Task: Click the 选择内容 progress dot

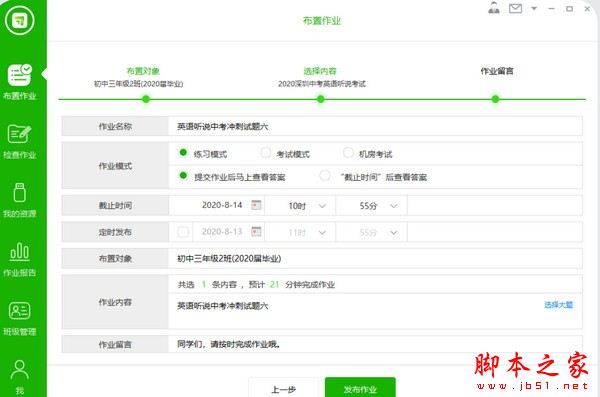Action: tap(321, 100)
